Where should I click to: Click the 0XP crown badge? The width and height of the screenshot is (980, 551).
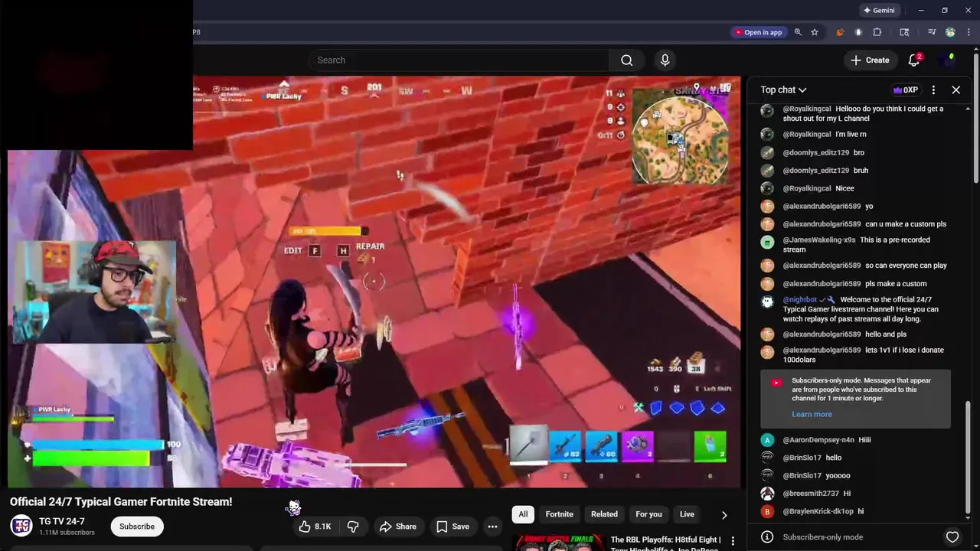[905, 90]
